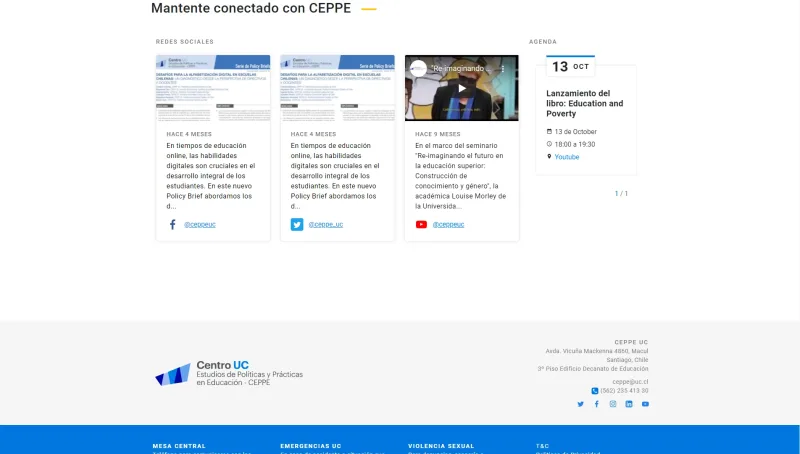Screen dimensions: 800x454
Task: Follow the Youtube location link in agenda
Action: coord(567,157)
